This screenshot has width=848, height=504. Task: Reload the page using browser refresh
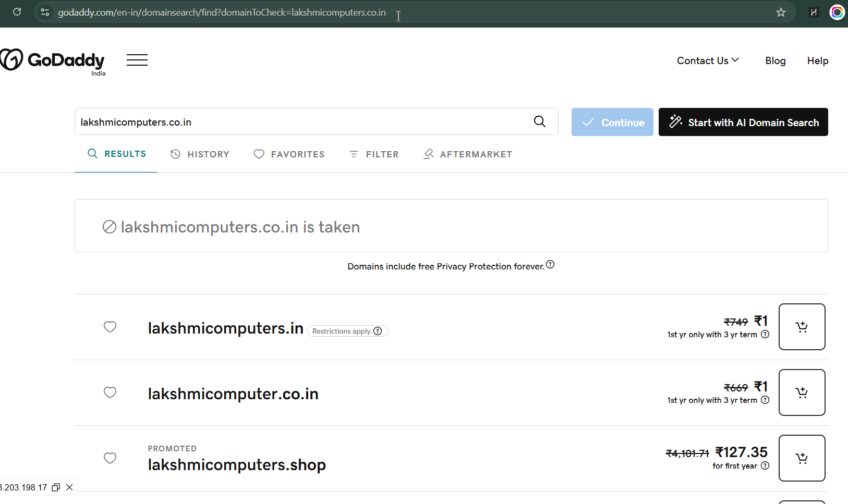(x=17, y=12)
